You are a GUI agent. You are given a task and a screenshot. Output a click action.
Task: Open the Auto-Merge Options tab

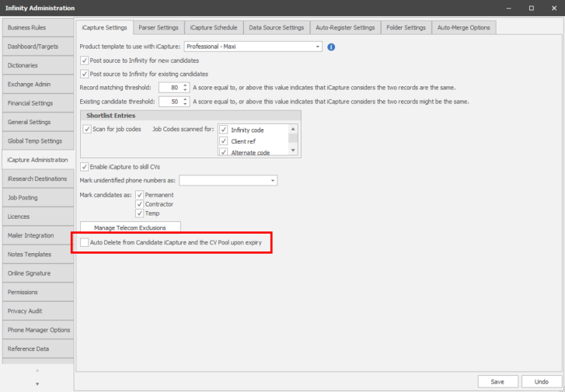pyautogui.click(x=463, y=27)
